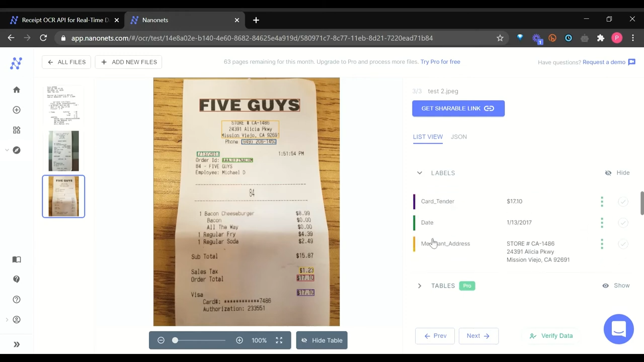Click the right panel vertical scrollbar
644x362 pixels.
[x=642, y=203]
